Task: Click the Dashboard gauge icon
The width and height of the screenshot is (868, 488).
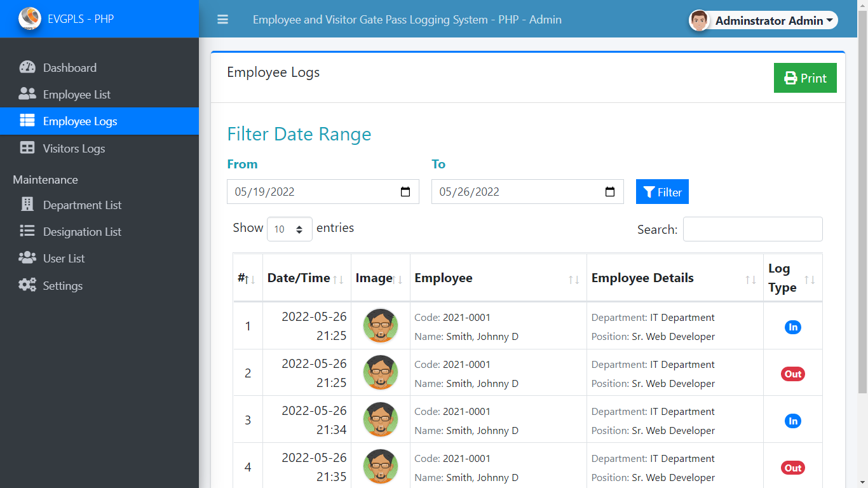Action: (27, 67)
